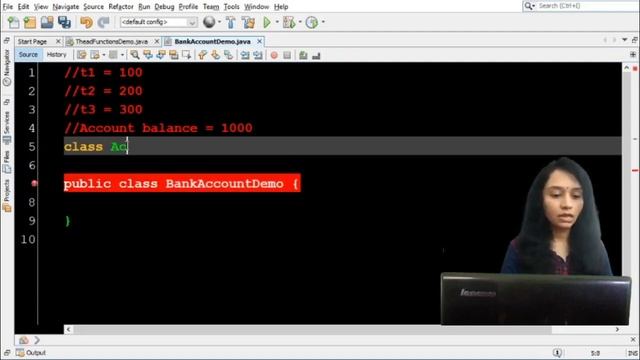Open the Tools menu
The height and width of the screenshot is (360, 640).
(x=231, y=7)
